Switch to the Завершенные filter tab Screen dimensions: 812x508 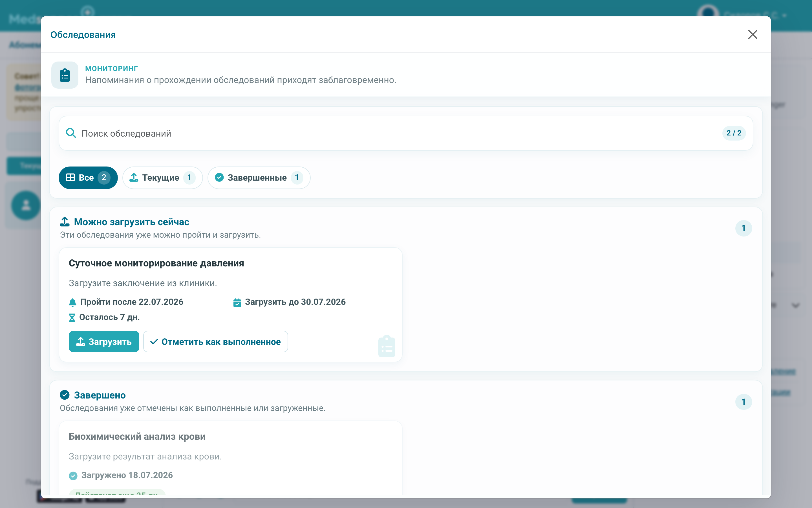click(259, 178)
